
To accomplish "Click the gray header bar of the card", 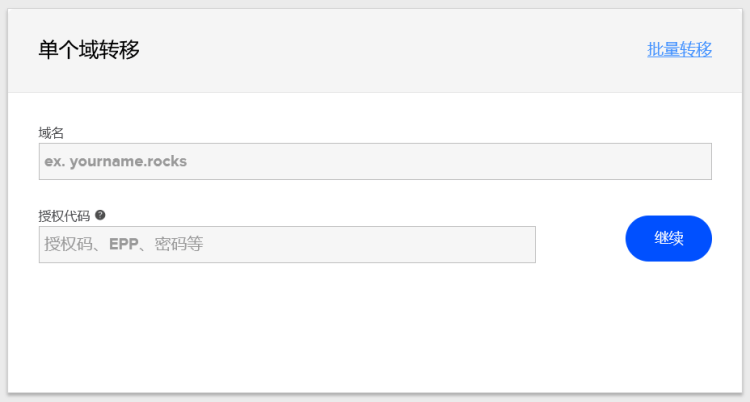I will tap(375, 51).
